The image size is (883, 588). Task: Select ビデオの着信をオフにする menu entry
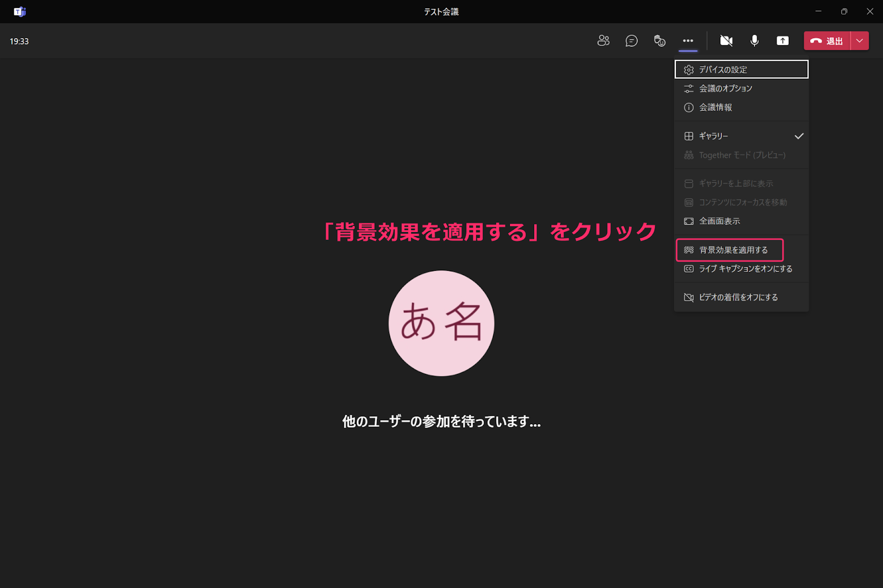pyautogui.click(x=741, y=297)
